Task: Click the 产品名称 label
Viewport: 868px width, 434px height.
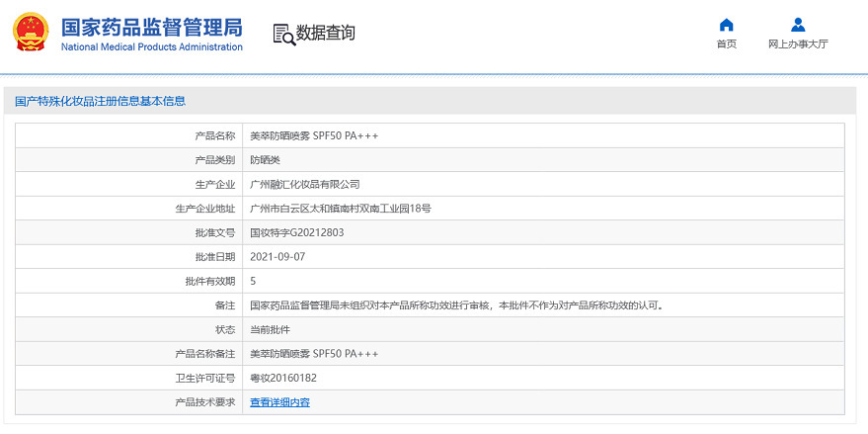Action: click(215, 135)
